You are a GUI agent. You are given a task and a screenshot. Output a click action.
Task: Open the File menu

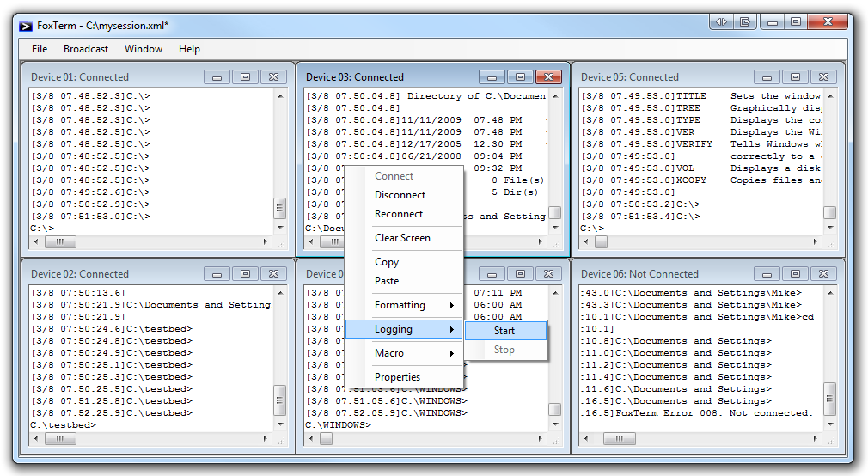40,49
